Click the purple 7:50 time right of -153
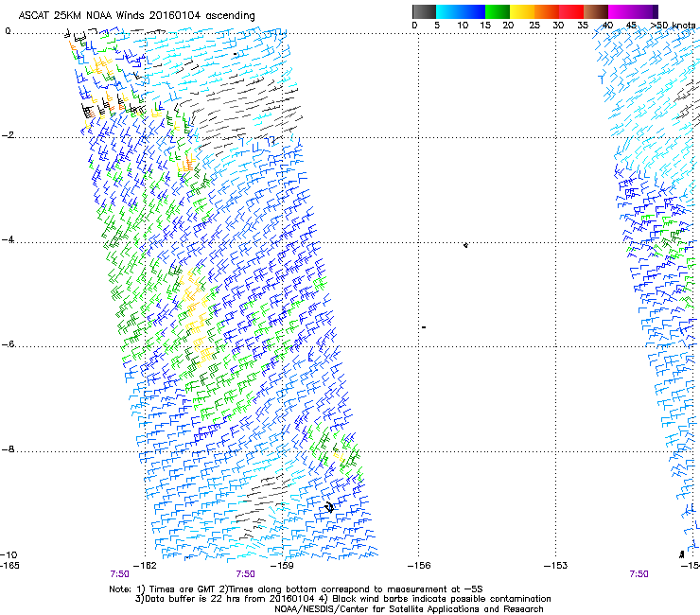 (x=639, y=574)
